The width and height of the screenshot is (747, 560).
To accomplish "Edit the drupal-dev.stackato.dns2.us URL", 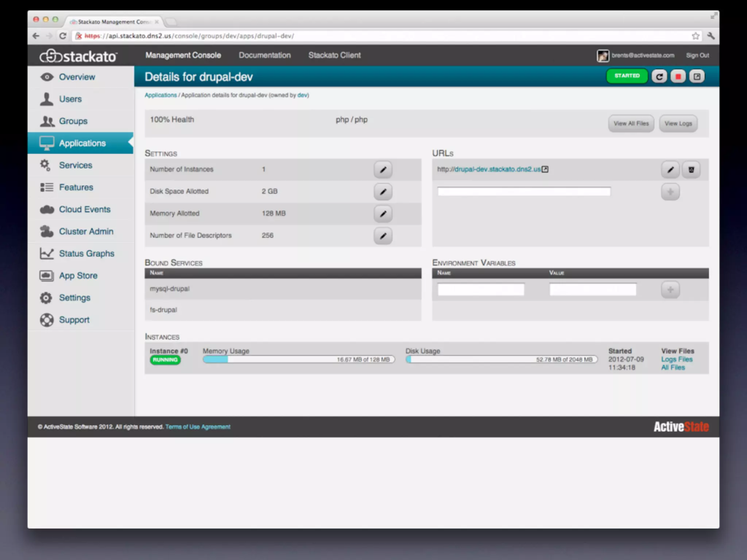I will [x=670, y=170].
